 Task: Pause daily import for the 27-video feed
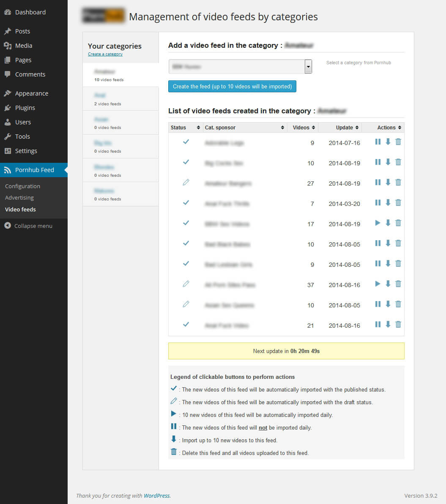pyautogui.click(x=378, y=182)
